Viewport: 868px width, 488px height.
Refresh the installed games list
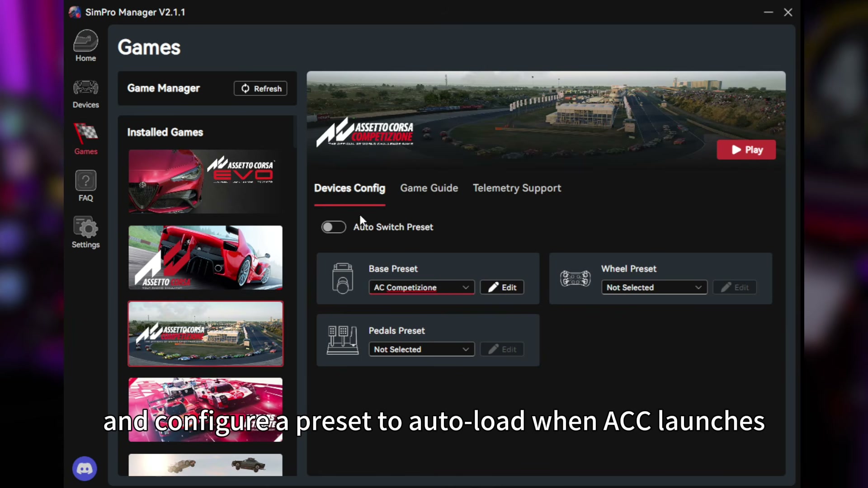(260, 89)
